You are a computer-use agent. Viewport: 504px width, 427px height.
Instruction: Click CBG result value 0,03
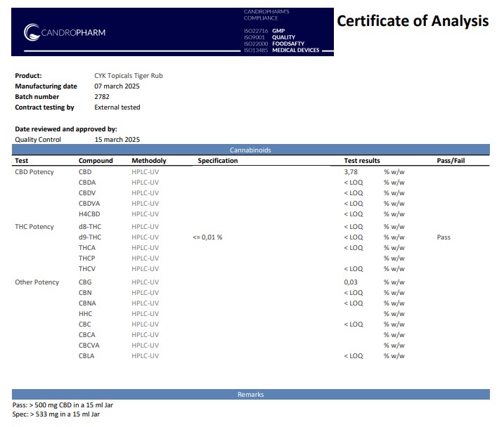tap(351, 282)
